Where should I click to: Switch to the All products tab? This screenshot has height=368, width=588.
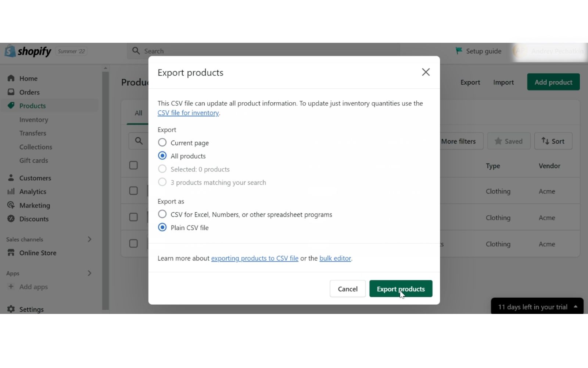click(x=138, y=113)
